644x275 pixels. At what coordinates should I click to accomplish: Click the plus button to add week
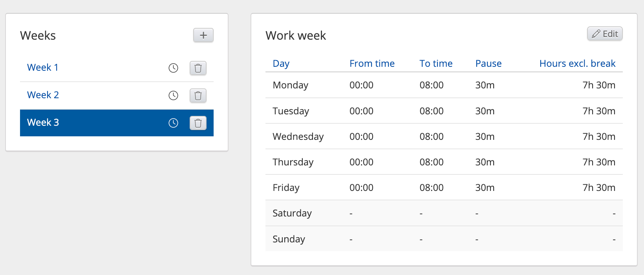tap(203, 35)
